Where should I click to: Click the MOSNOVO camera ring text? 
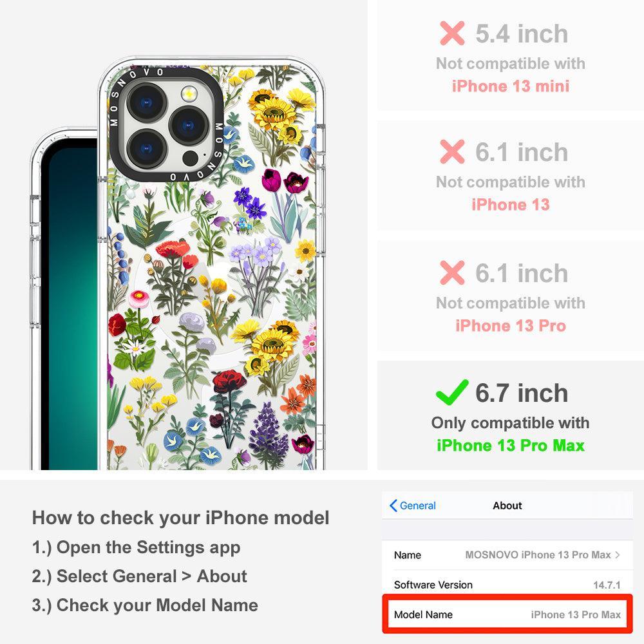166,124
